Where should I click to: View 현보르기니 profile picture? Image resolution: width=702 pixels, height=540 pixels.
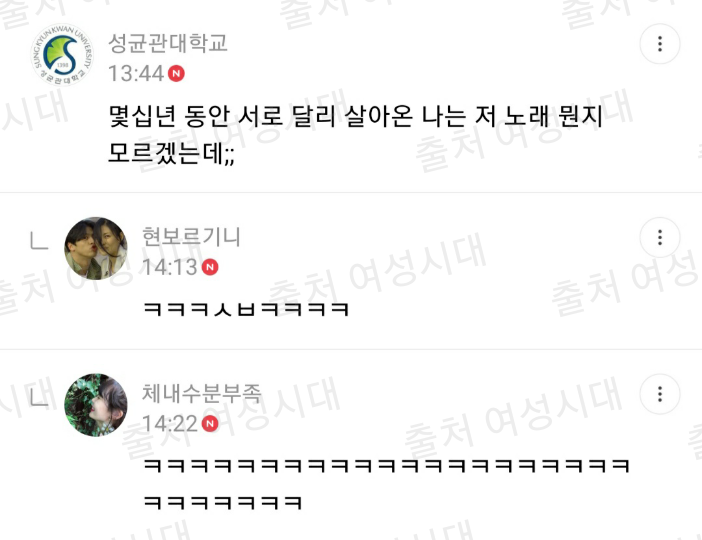(96, 249)
